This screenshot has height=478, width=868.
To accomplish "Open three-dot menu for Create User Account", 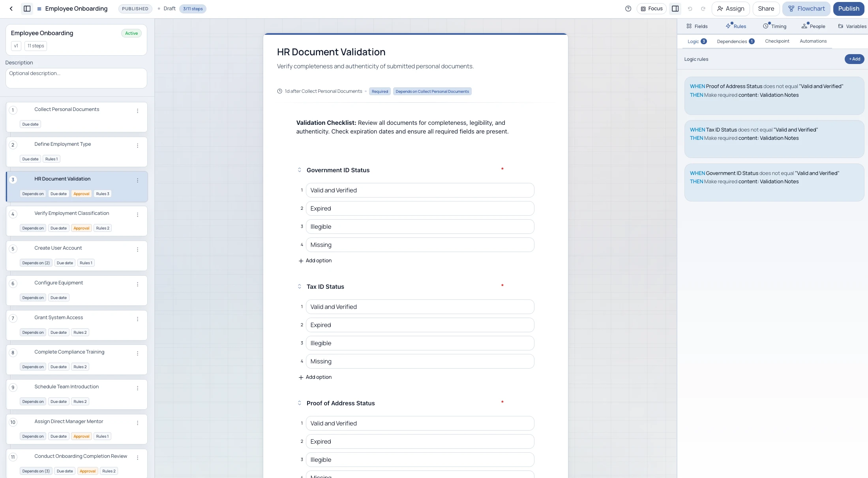I will [x=137, y=250].
